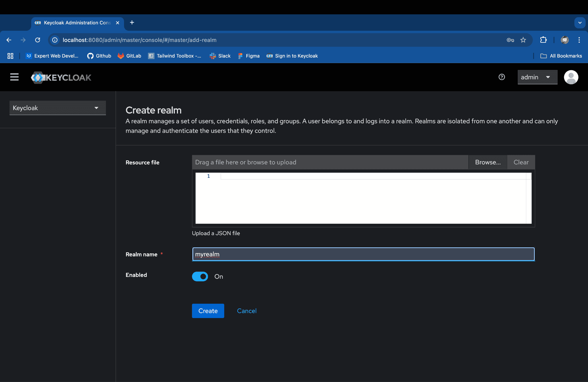Click inside the JSON code editor

[363, 198]
